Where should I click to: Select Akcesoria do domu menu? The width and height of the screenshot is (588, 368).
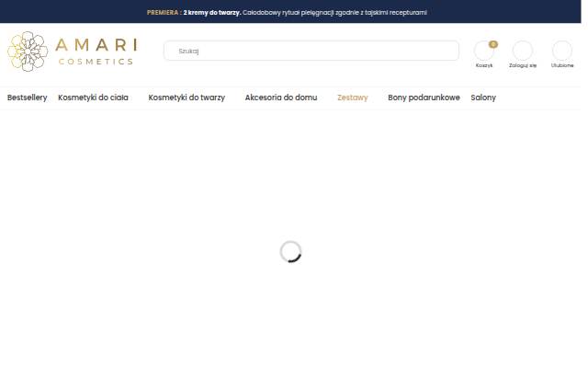(281, 98)
